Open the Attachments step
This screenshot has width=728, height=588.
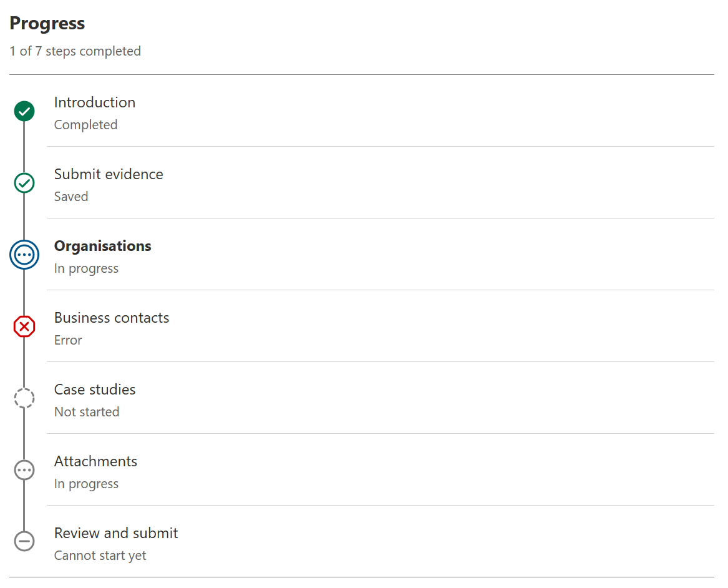pyautogui.click(x=95, y=461)
